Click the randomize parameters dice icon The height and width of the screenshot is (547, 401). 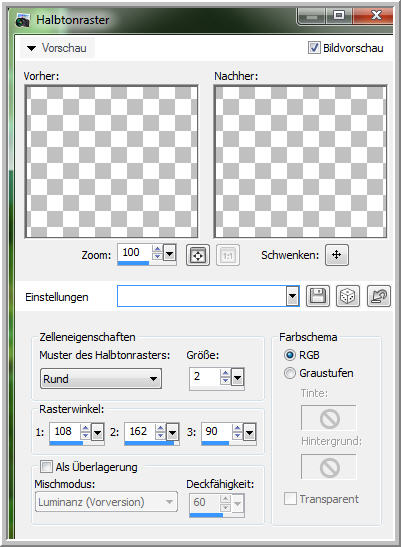pos(348,297)
